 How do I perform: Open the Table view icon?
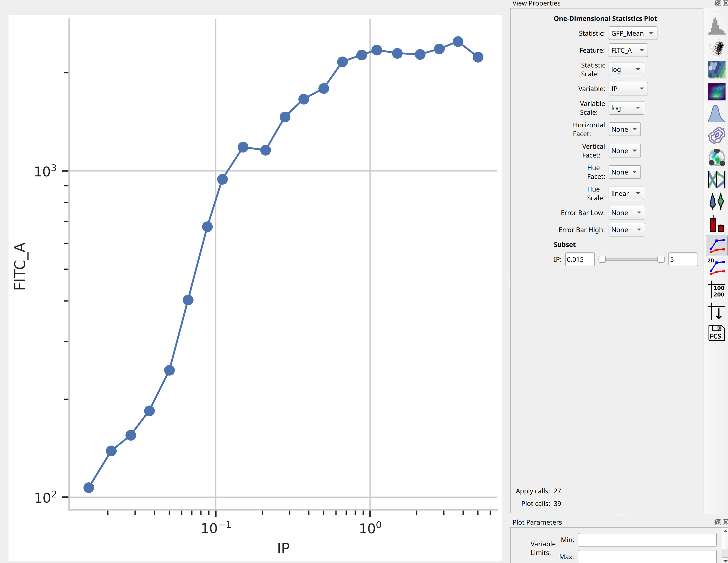(x=716, y=289)
